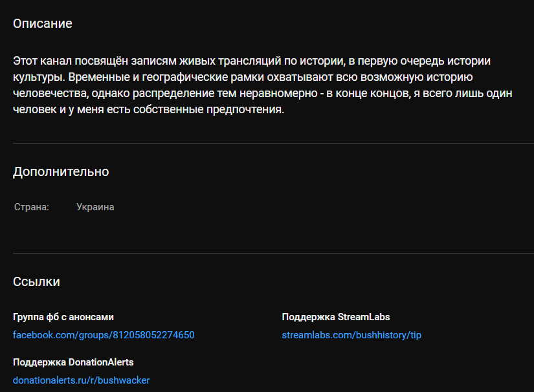Click the 'Ссылки' section heading
534x392 pixels.
(x=36, y=282)
